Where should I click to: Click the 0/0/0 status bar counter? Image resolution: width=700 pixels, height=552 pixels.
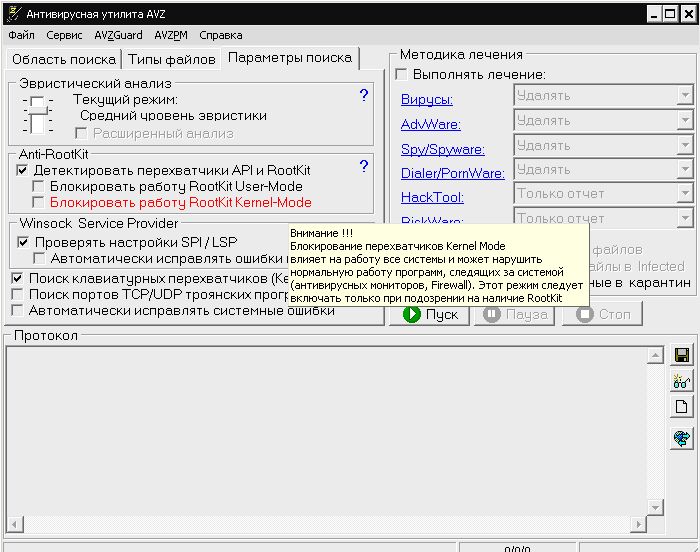517,548
